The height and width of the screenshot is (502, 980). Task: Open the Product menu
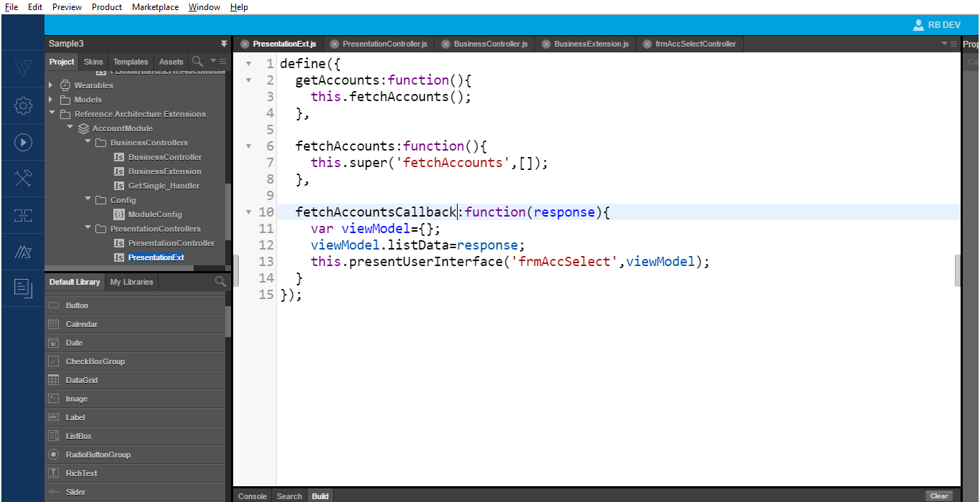click(107, 7)
